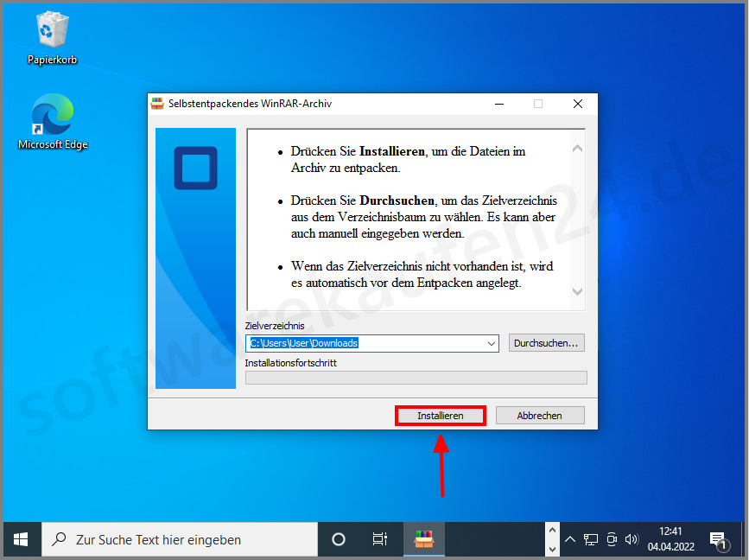Show hidden icons with the tray chevron
Screen dimensions: 749x560
569,538
